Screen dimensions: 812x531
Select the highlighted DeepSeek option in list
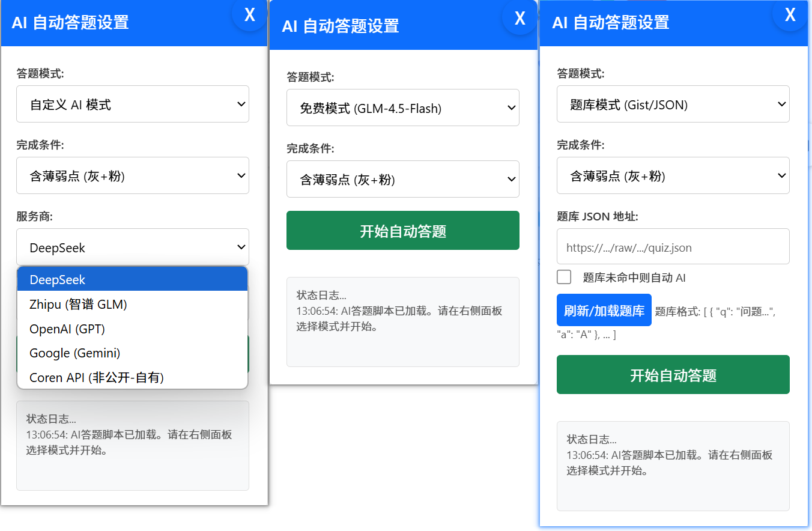[x=133, y=280]
